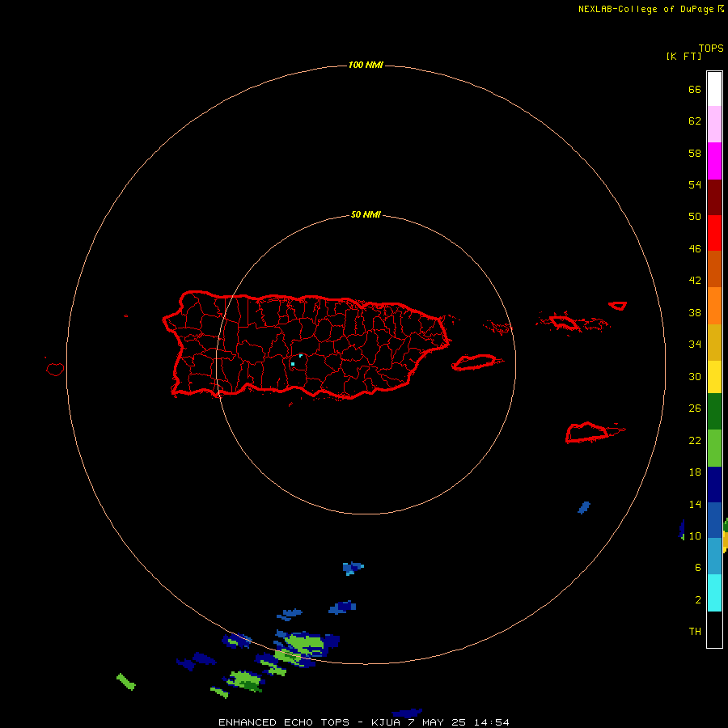Click the legend value "38"
728x728 pixels.
(695, 313)
